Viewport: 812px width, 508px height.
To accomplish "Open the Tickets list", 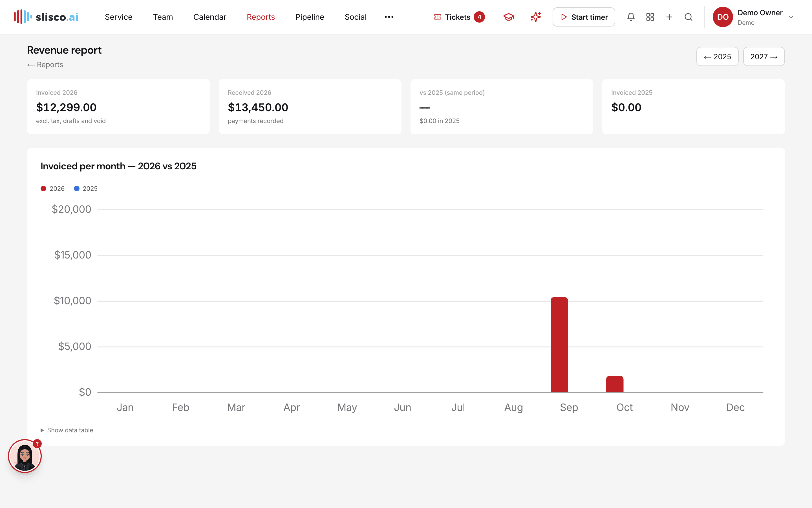I will point(459,17).
